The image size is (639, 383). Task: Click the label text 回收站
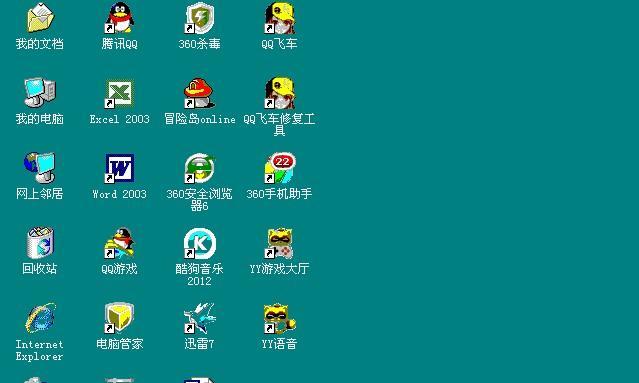click(40, 269)
